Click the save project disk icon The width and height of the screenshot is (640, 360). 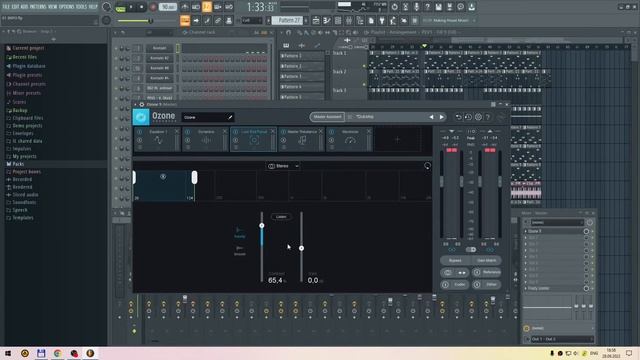click(x=438, y=7)
